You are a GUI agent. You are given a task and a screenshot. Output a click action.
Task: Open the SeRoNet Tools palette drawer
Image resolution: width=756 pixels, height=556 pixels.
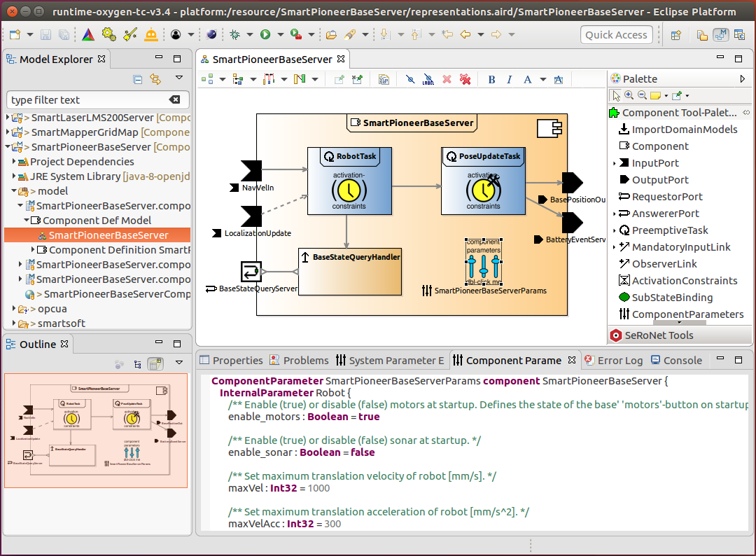coord(661,335)
